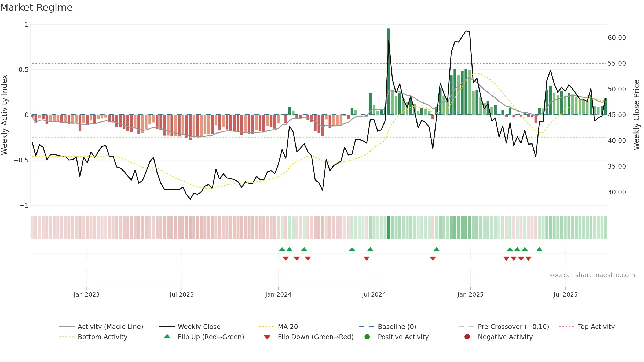Toggle the Pre-Crossover (−0.10) legend entry
The width and height of the screenshot is (644, 362).
click(x=504, y=327)
